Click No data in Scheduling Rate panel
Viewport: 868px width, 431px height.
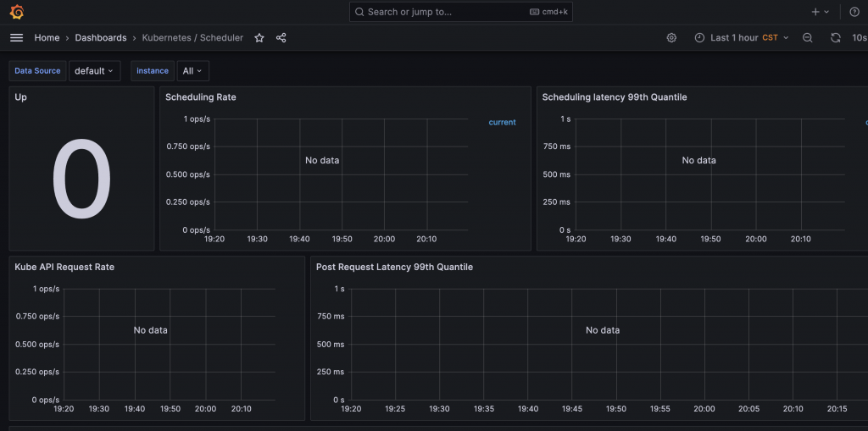click(x=322, y=160)
